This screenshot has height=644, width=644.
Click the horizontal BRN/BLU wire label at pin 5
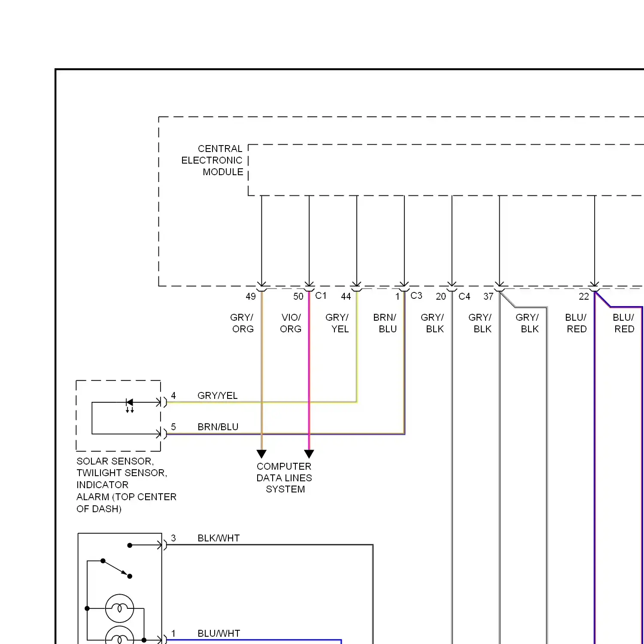click(x=218, y=427)
